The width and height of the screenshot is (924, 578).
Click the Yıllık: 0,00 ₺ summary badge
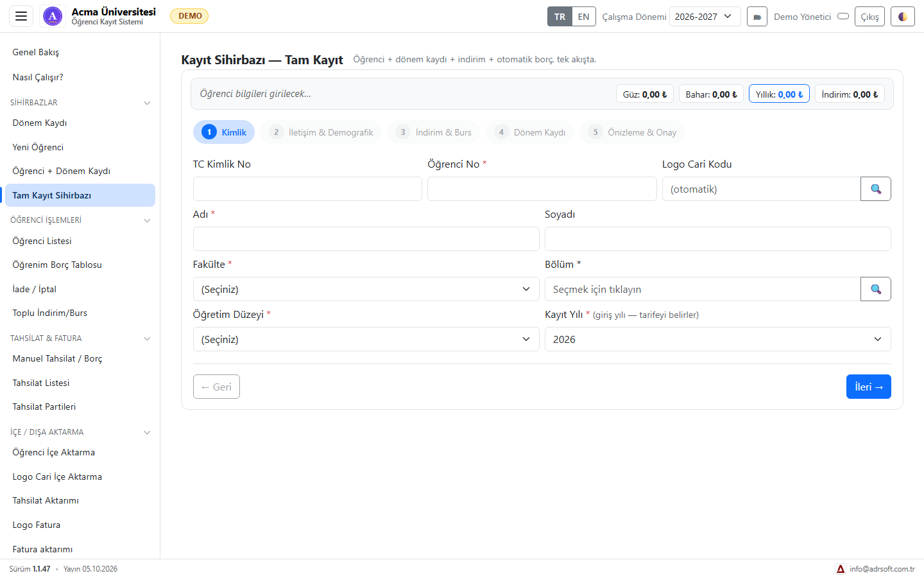click(x=779, y=94)
